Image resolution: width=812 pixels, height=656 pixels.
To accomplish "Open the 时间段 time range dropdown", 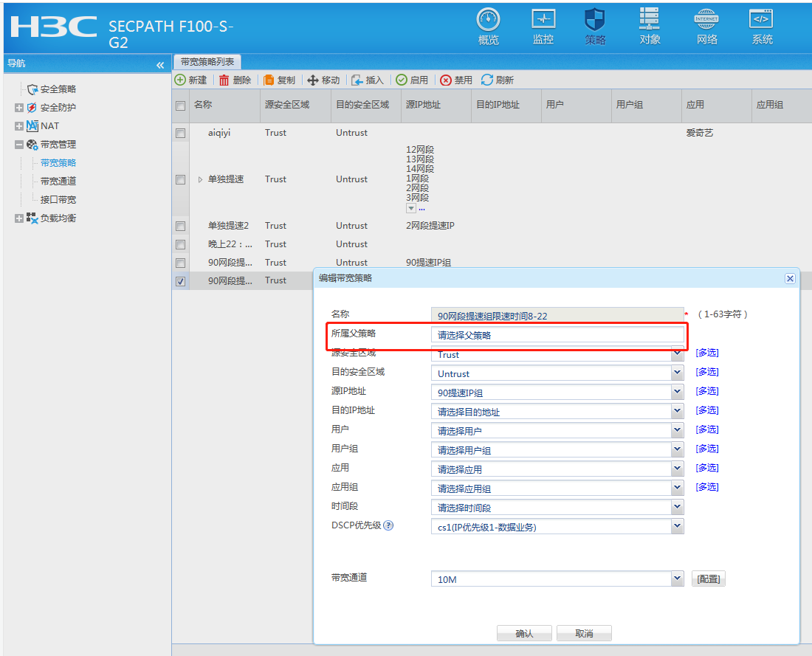I will [x=677, y=507].
